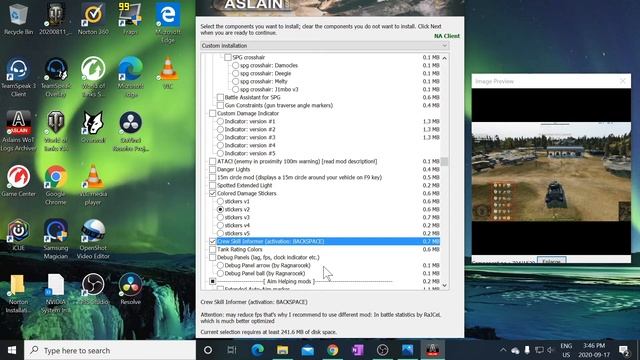Click the component list scroll-down arrow
This screenshot has width=640, height=360.
coord(444,286)
